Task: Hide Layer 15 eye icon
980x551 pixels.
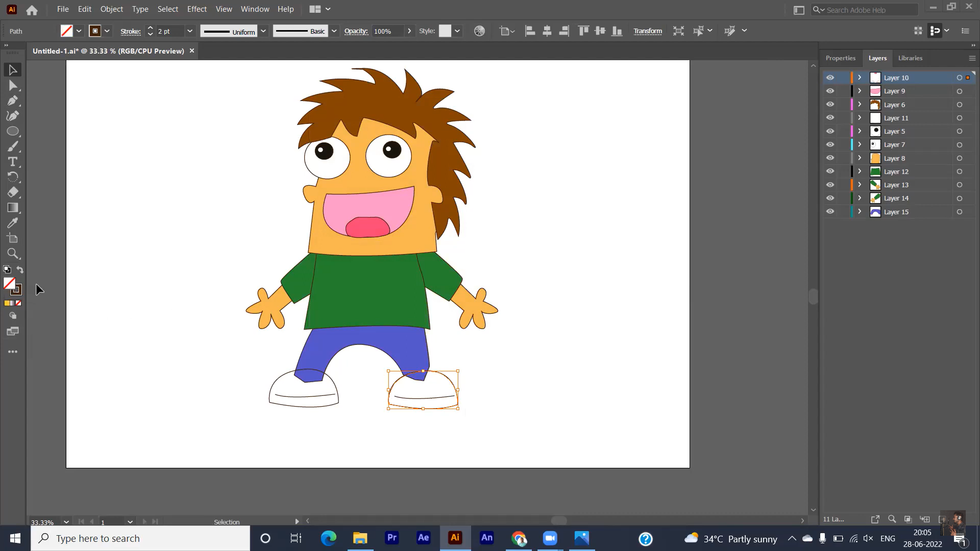Action: click(830, 212)
